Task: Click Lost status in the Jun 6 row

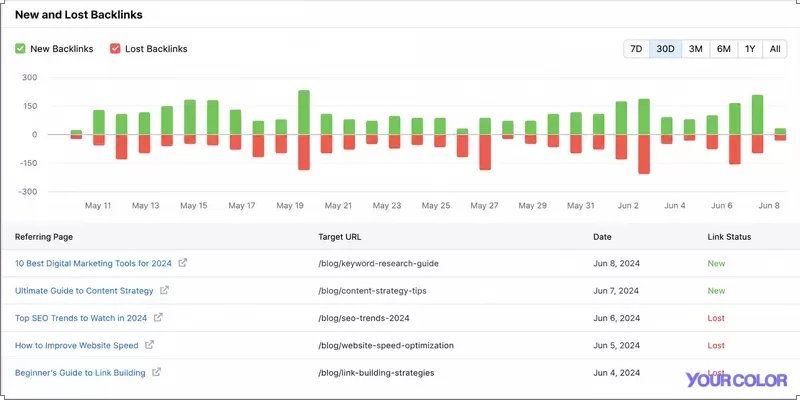Action: tap(716, 318)
